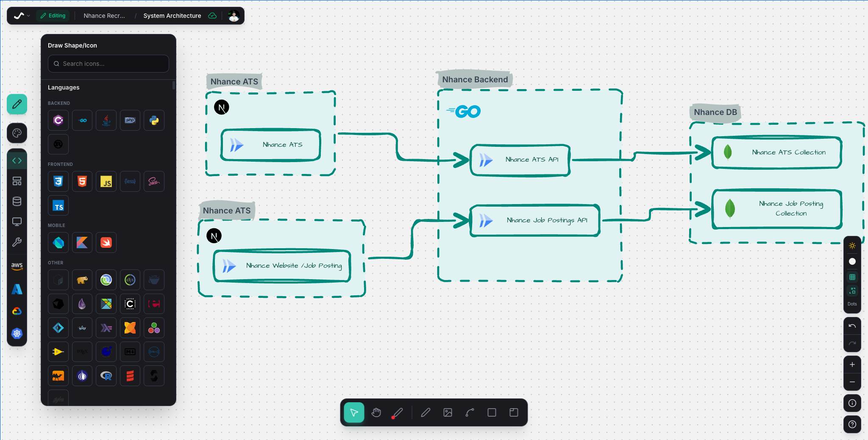Screen dimensions: 868x440
Task: Open the user avatar menu
Action: tap(234, 16)
